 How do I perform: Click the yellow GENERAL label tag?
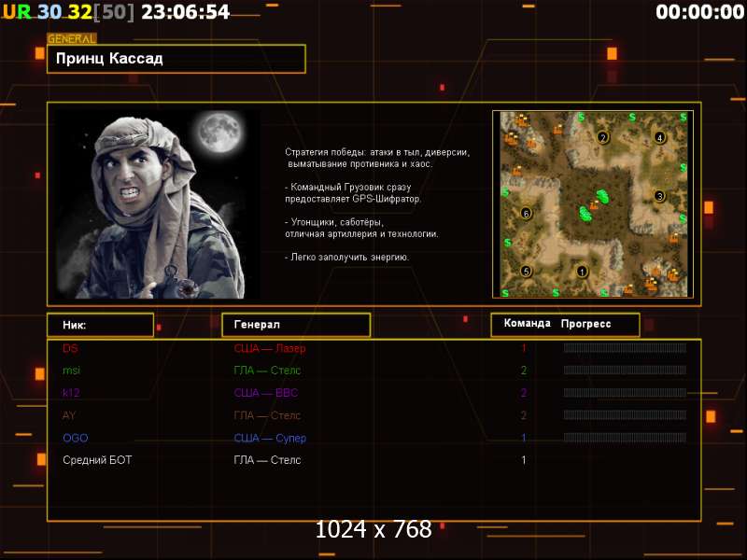pyautogui.click(x=72, y=38)
